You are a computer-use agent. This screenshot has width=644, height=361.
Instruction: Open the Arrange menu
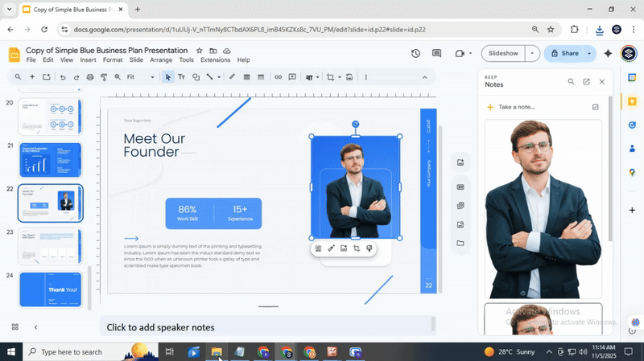(x=161, y=60)
